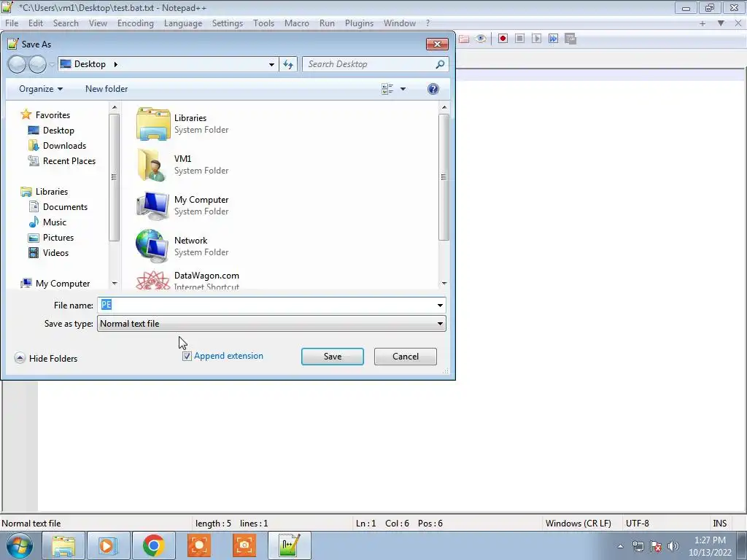The height and width of the screenshot is (560, 747).
Task: Click the forward navigation arrow
Action: (x=37, y=64)
